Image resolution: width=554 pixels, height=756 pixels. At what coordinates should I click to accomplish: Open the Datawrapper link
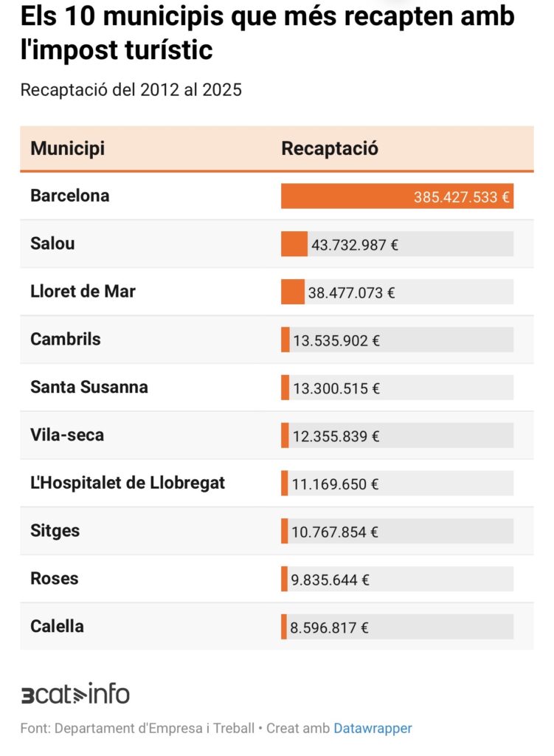373,729
